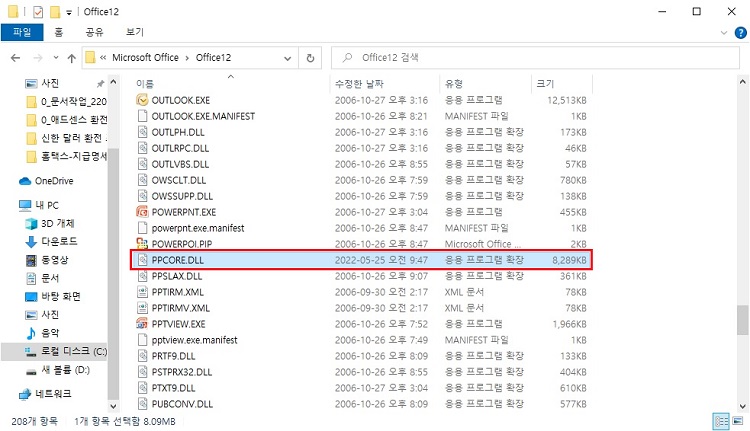
Task: Click the file list scrollbar thumb
Action: tap(742, 320)
